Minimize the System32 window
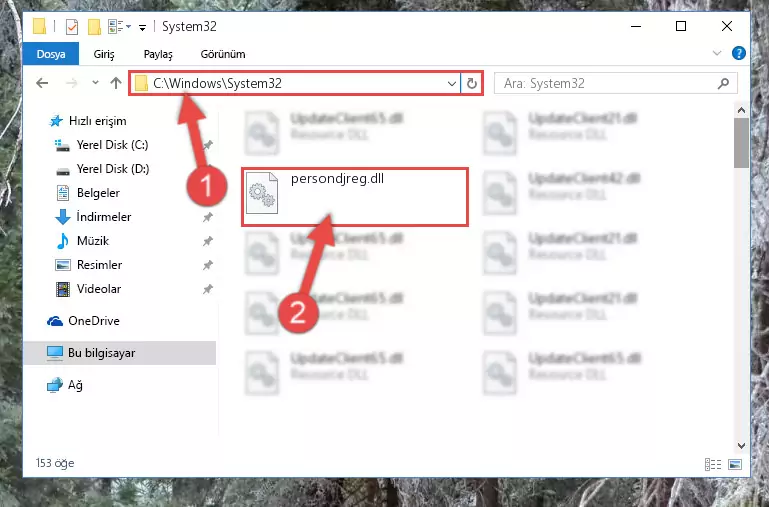 (636, 26)
